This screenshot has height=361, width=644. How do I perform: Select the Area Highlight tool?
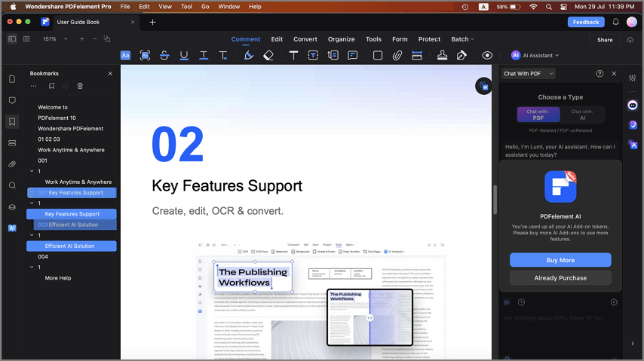click(x=145, y=56)
